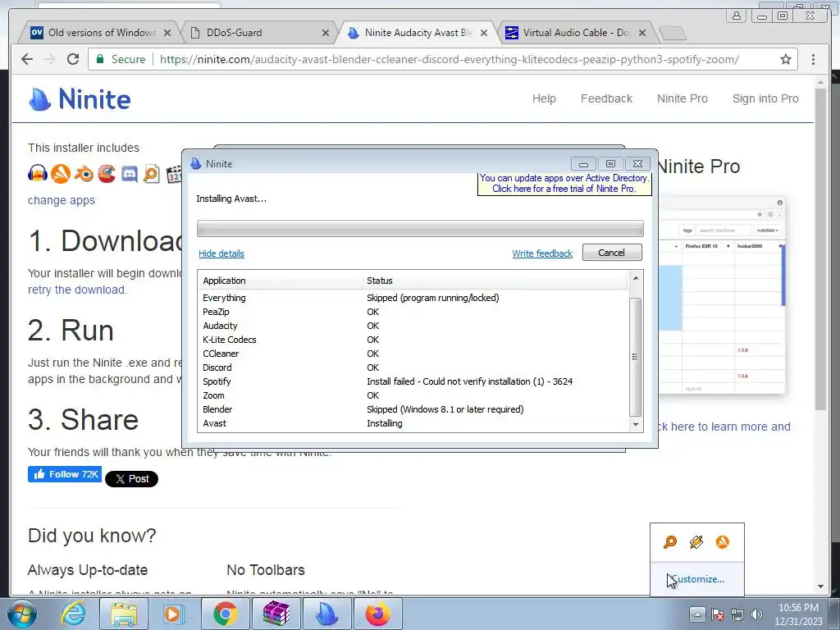Open Windows Explorer from the taskbar

(x=124, y=614)
